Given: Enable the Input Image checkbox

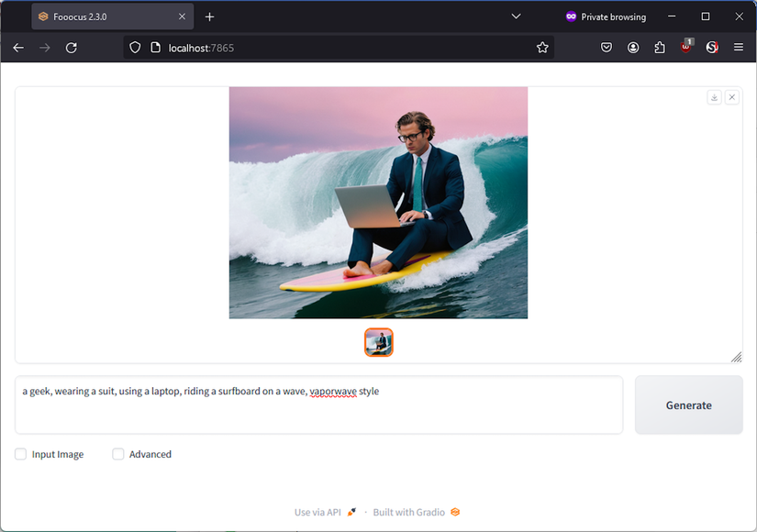Looking at the screenshot, I should pyautogui.click(x=20, y=454).
